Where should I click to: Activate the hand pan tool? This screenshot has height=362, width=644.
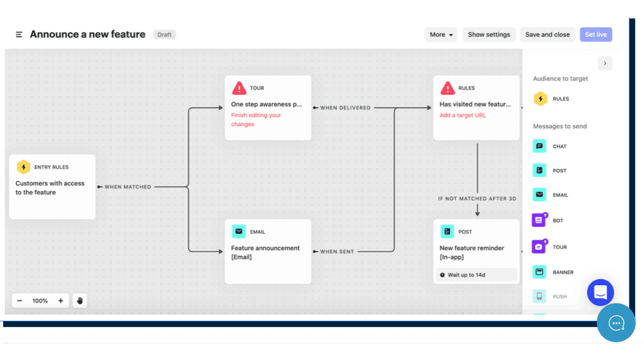pyautogui.click(x=80, y=301)
